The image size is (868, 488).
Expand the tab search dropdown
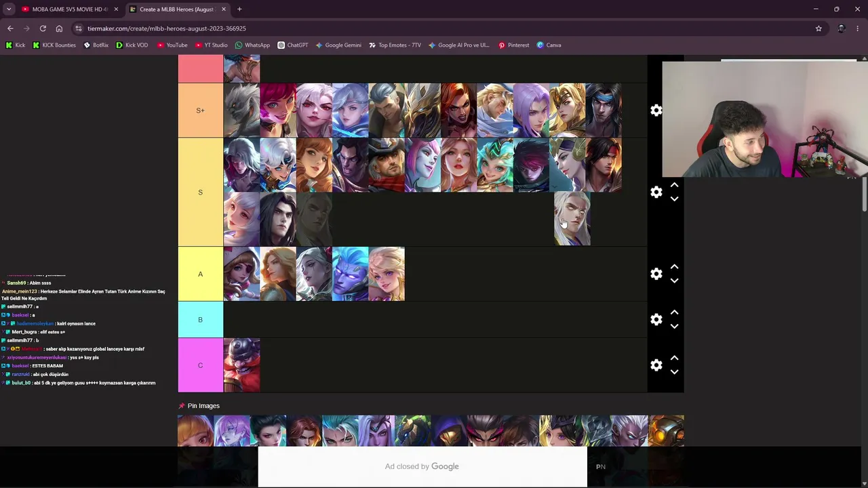[x=9, y=9]
